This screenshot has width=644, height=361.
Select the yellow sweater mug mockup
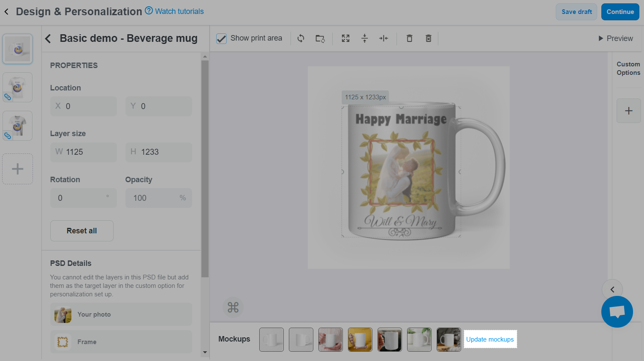point(360,339)
